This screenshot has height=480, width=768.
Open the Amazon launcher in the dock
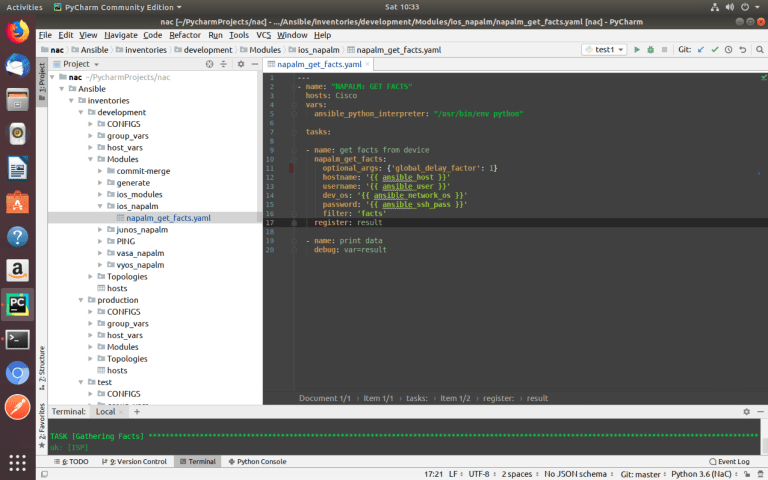coord(18,270)
